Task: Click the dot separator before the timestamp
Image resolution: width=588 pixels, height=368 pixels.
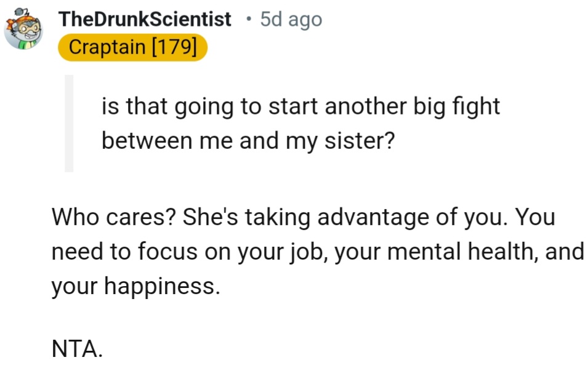Action: tap(248, 20)
